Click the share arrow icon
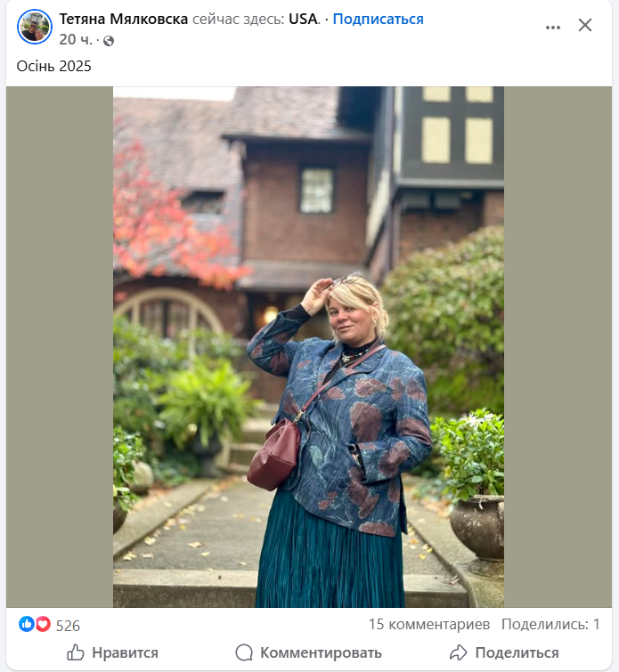 click(458, 652)
